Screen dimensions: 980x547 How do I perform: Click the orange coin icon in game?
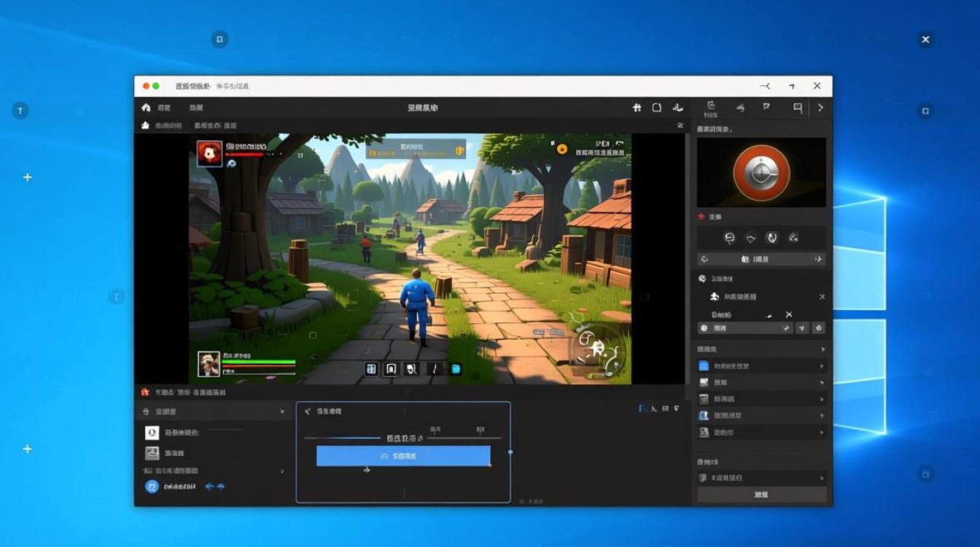tap(561, 149)
